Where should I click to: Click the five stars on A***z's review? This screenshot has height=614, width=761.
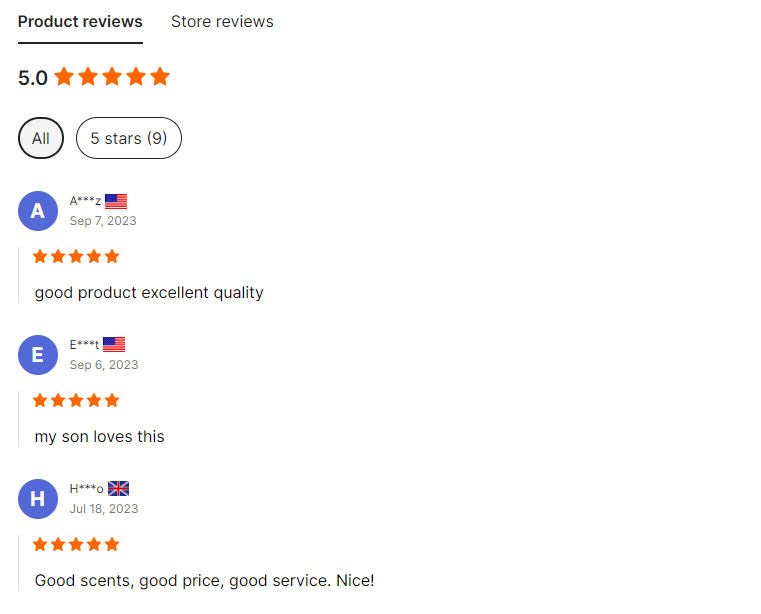pos(76,256)
